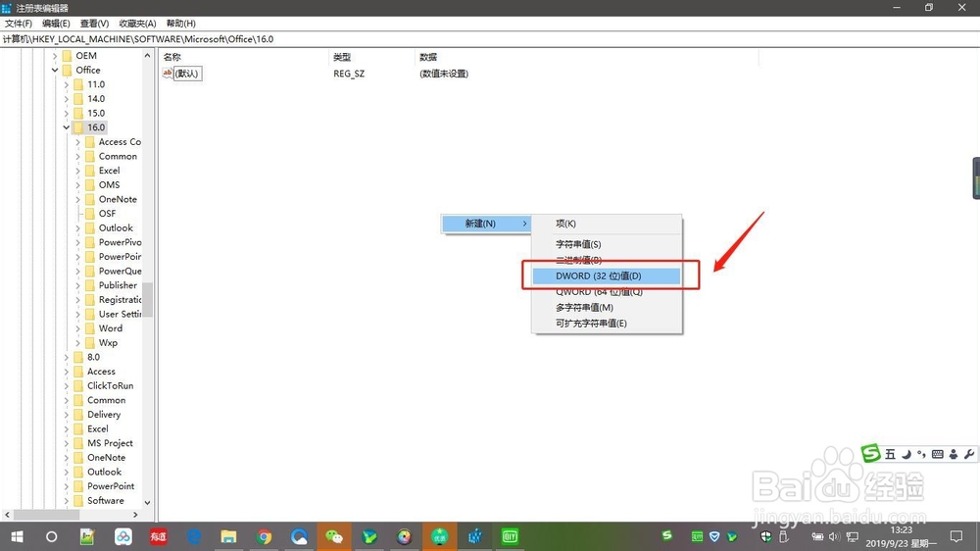Expand the MS Project key
Screen dimensions: 980x551
[67, 443]
